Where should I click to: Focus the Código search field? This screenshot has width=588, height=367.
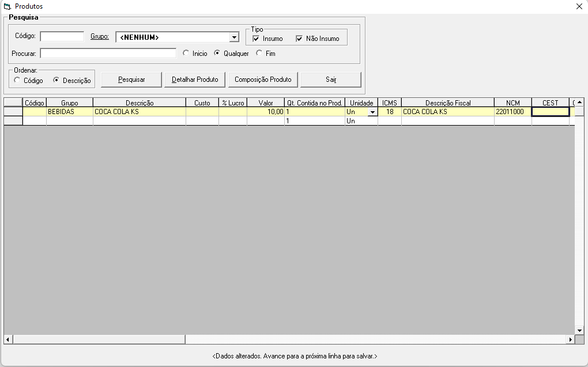coord(62,36)
